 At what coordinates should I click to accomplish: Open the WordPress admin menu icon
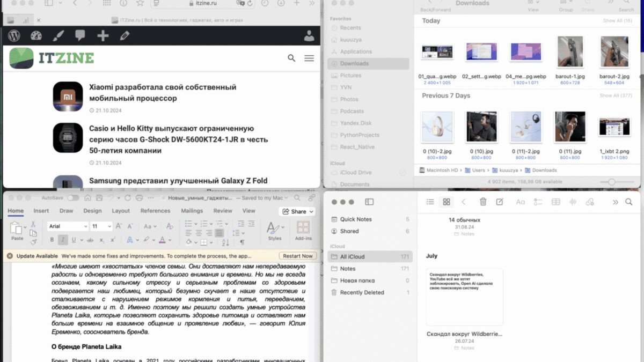pos(14,36)
